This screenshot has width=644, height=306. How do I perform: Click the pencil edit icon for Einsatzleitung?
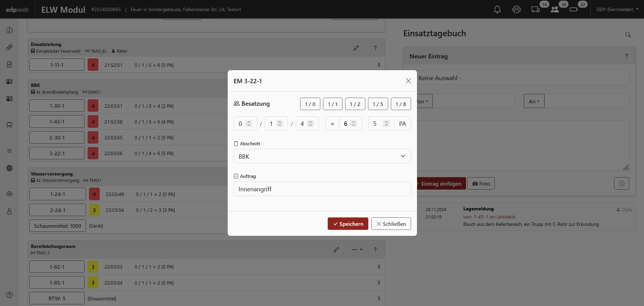356,48
